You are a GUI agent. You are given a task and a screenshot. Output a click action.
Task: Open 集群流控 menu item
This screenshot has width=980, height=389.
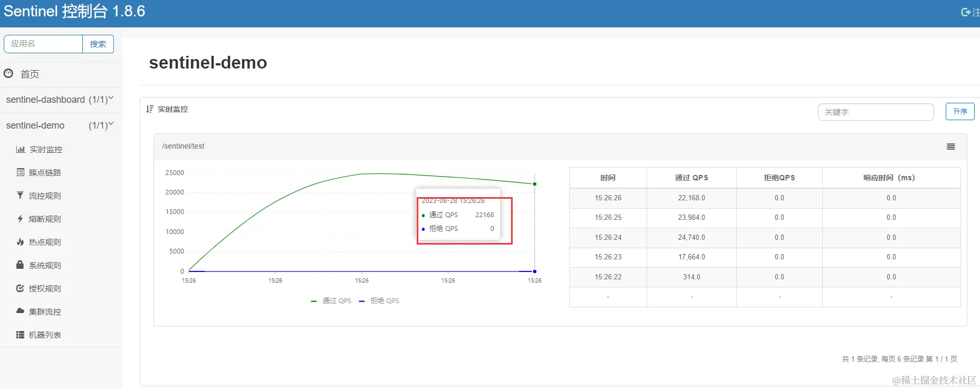[45, 312]
